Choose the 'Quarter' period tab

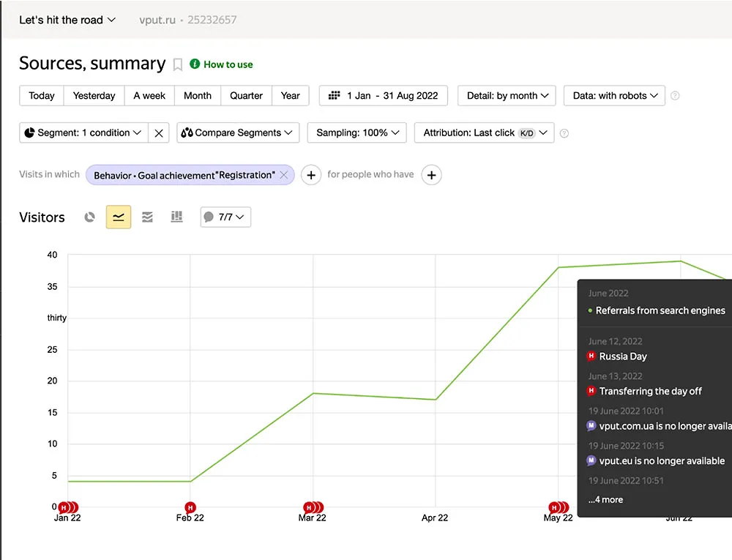[246, 96]
